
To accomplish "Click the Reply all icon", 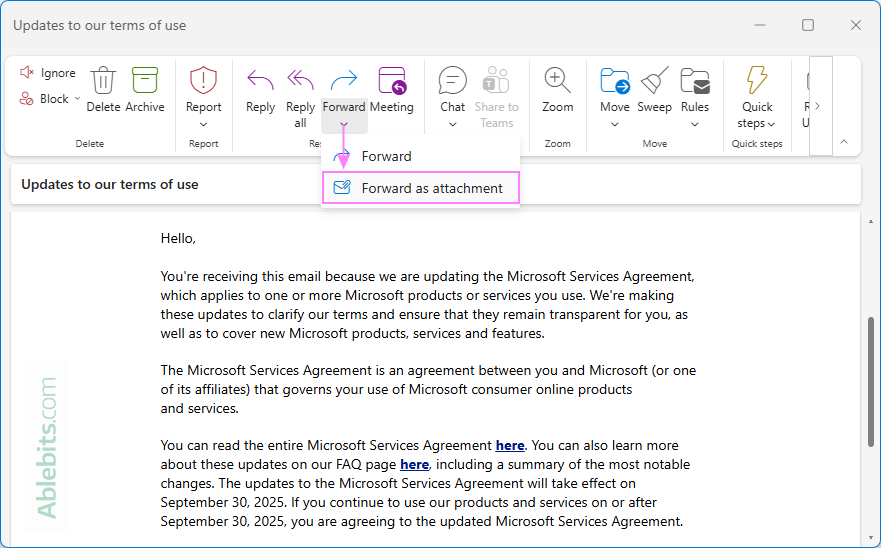I will [x=301, y=80].
